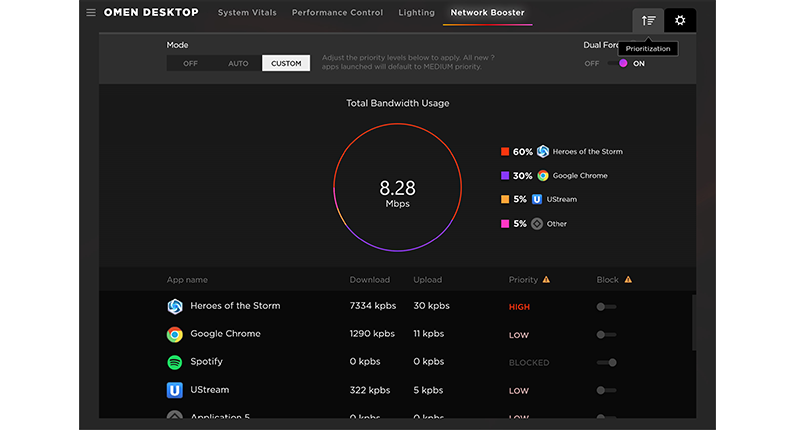Unblock Spotify using its toggle
Viewport: 795px width, 430px height.
tap(606, 363)
